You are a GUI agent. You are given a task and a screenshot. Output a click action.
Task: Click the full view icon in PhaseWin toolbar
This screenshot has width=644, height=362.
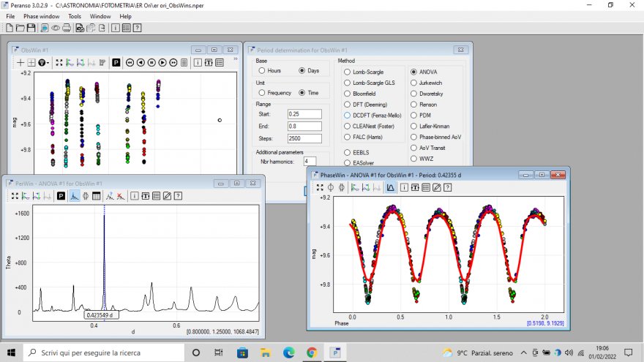[x=320, y=188]
